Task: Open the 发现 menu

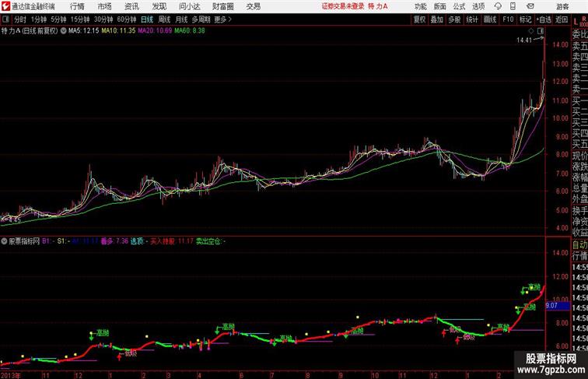Action: click(x=159, y=6)
